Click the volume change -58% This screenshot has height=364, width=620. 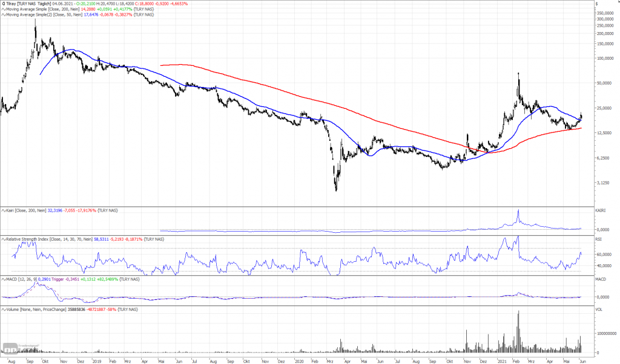click(x=111, y=310)
